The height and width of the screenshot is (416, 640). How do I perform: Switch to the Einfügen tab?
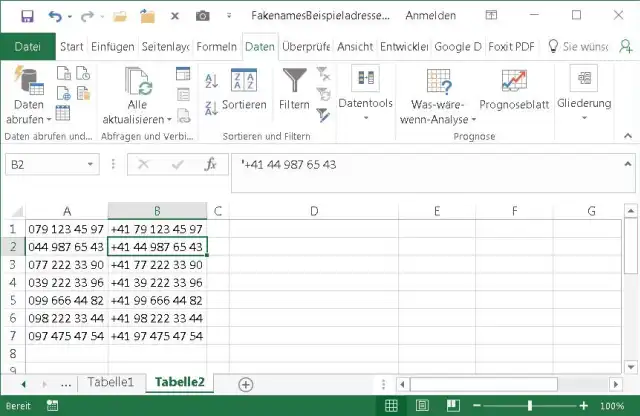(113, 47)
